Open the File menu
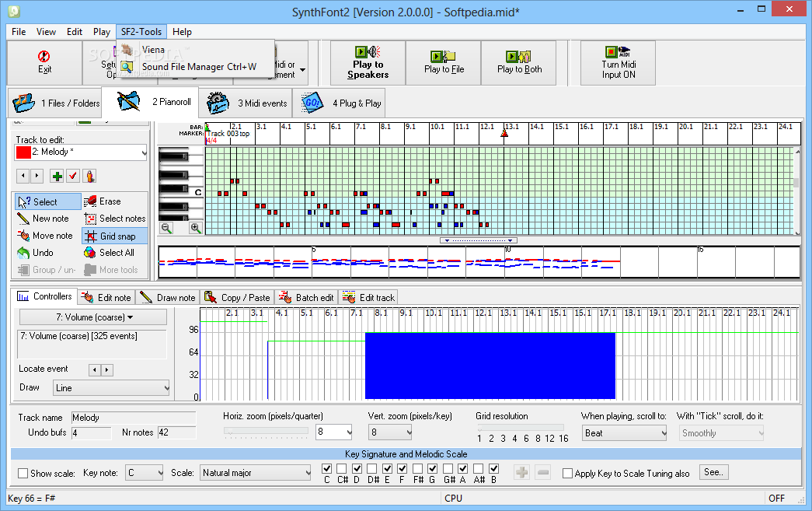 (19, 32)
